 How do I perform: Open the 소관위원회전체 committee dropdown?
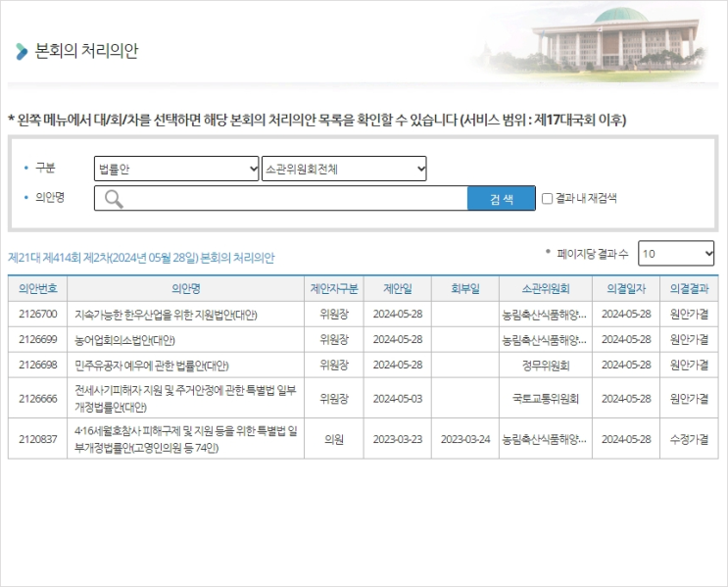coord(344,169)
